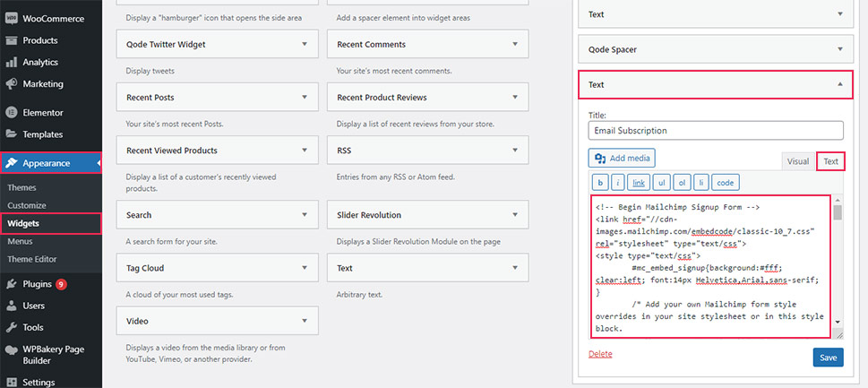This screenshot has width=868, height=388.
Task: Delete the Text widget via link
Action: pyautogui.click(x=601, y=354)
